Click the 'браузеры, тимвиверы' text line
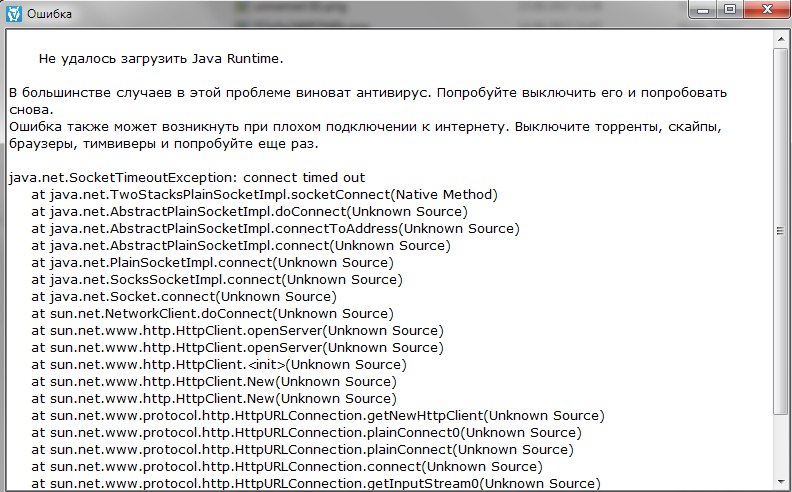 pyautogui.click(x=164, y=143)
